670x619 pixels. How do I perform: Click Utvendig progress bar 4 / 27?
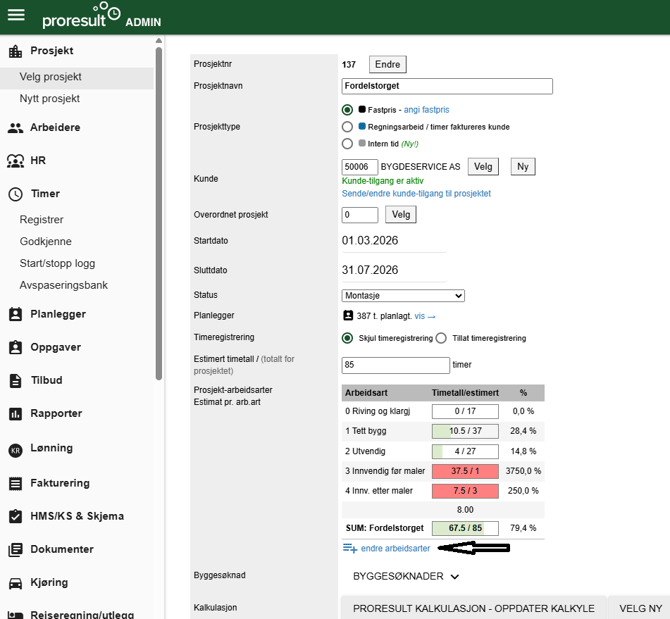coord(465,451)
